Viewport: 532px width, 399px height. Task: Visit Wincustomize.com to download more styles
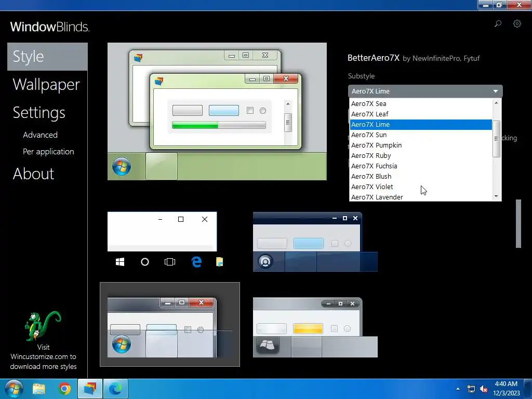coord(43,356)
